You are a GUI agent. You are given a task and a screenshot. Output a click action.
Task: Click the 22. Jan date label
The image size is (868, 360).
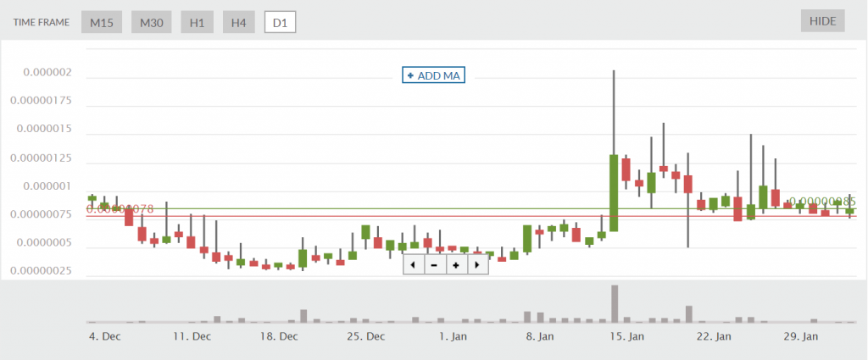coord(714,336)
